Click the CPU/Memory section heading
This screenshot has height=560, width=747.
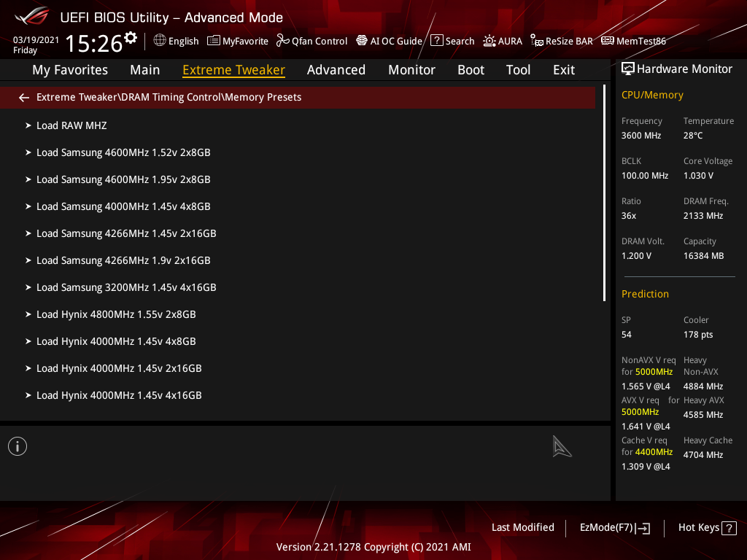pos(652,95)
